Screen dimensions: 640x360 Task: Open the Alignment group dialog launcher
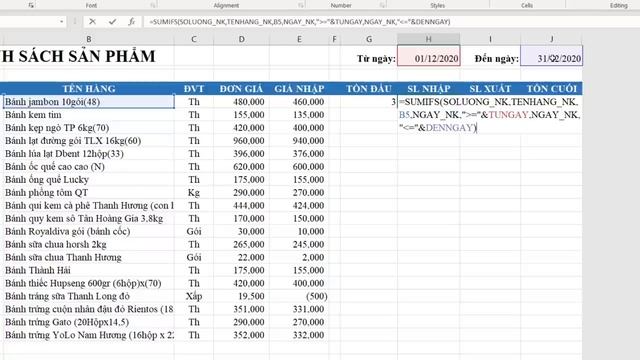point(301,5)
